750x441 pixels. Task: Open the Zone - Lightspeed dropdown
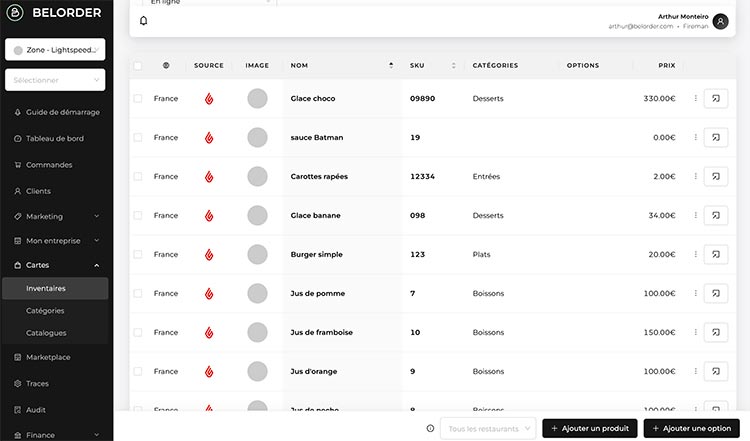pos(55,50)
